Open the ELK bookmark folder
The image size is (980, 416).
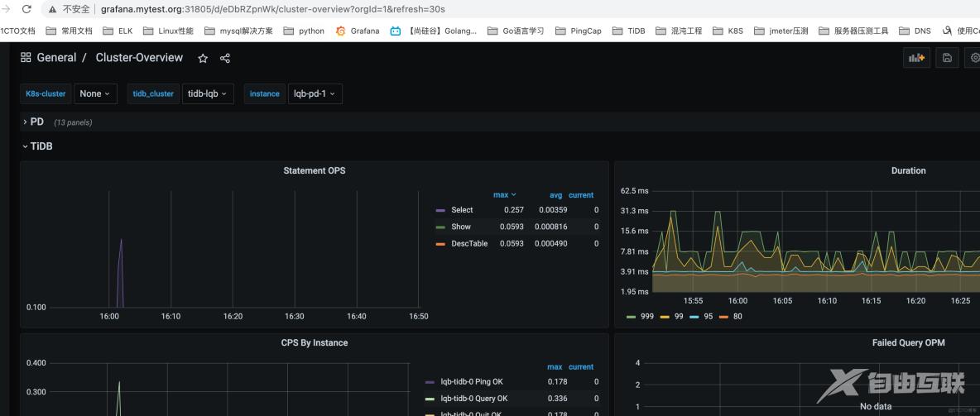click(118, 31)
